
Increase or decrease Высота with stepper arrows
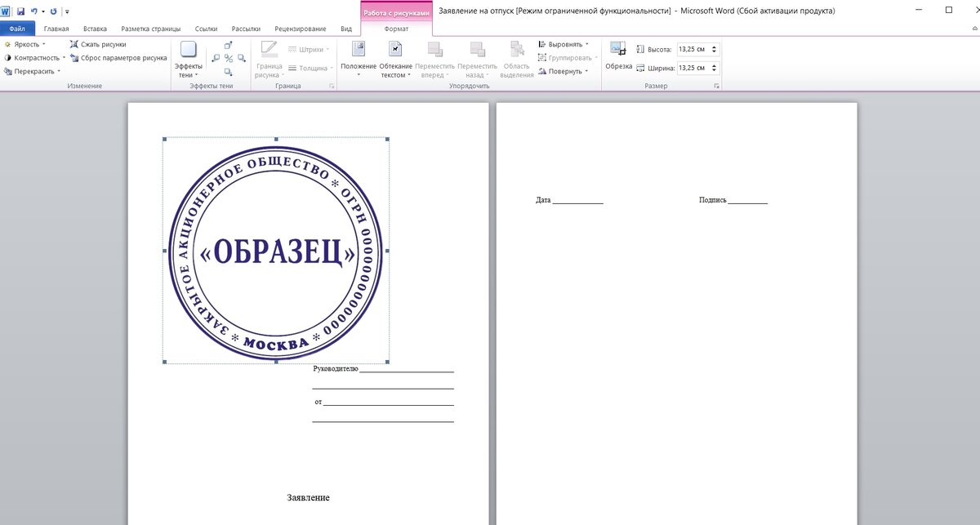click(715, 49)
